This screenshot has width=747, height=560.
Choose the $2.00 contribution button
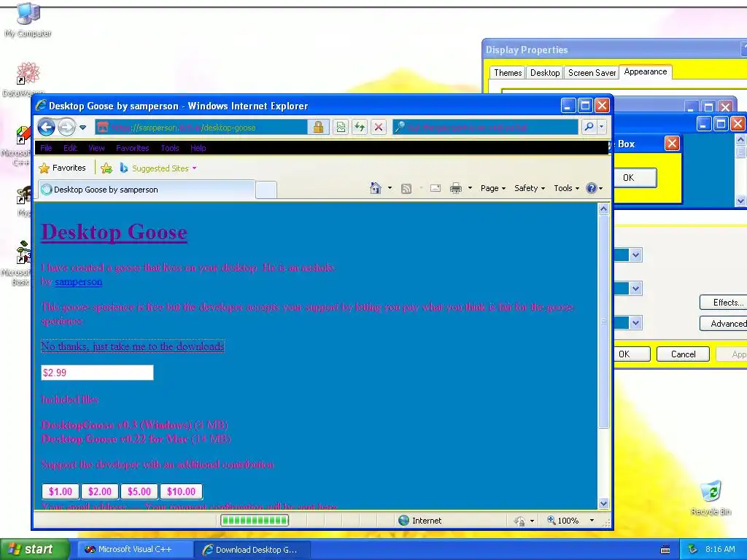pyautogui.click(x=99, y=491)
